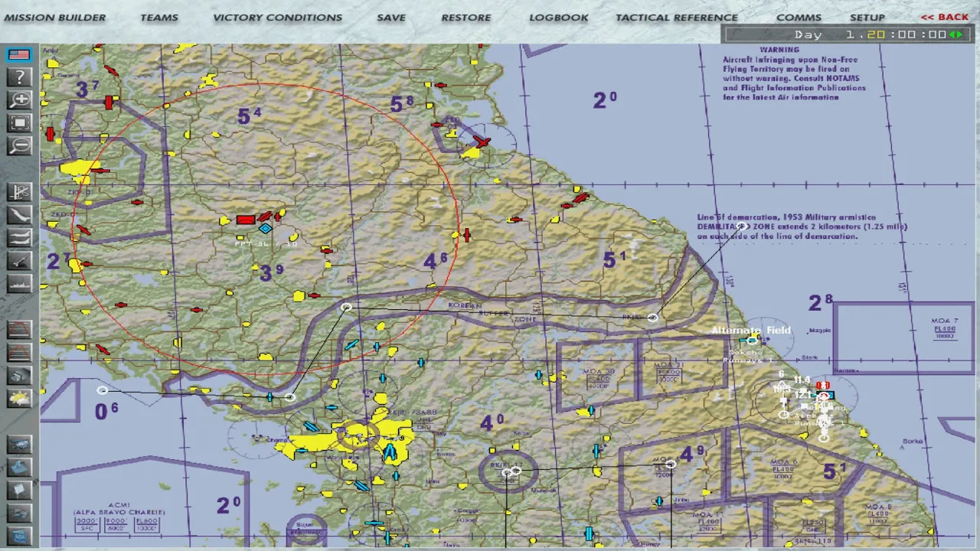Open the TEAMS menu

pyautogui.click(x=159, y=17)
